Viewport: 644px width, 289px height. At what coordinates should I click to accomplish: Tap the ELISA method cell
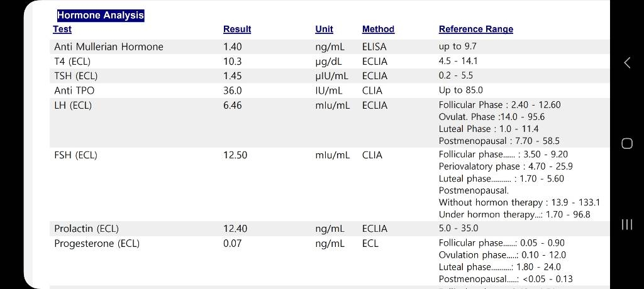[374, 46]
